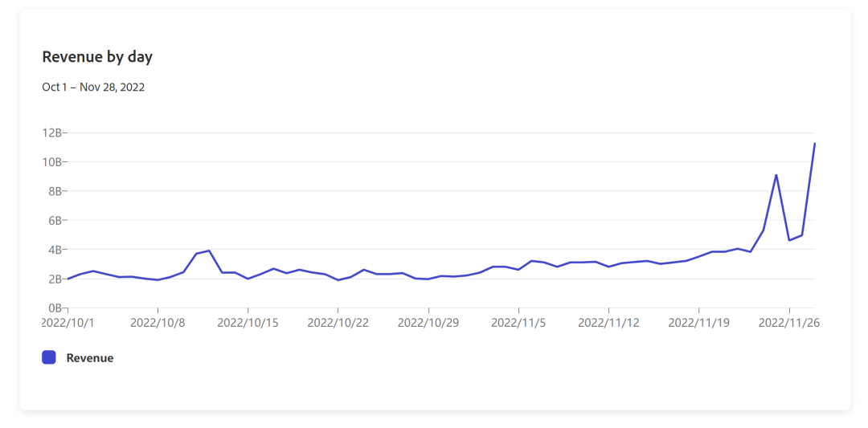868x428 pixels.
Task: Select the Revenue legend label
Action: point(90,358)
